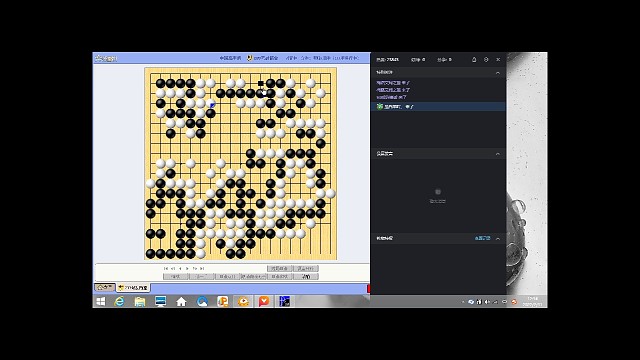Open network status in system tray
Image resolution: width=640 pixels, height=360 pixels.
[x=495, y=302]
